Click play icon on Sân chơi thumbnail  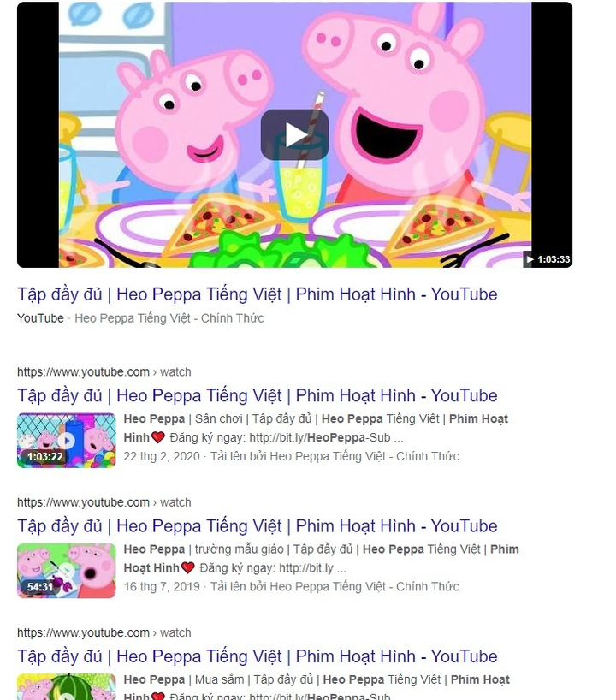[x=67, y=441]
